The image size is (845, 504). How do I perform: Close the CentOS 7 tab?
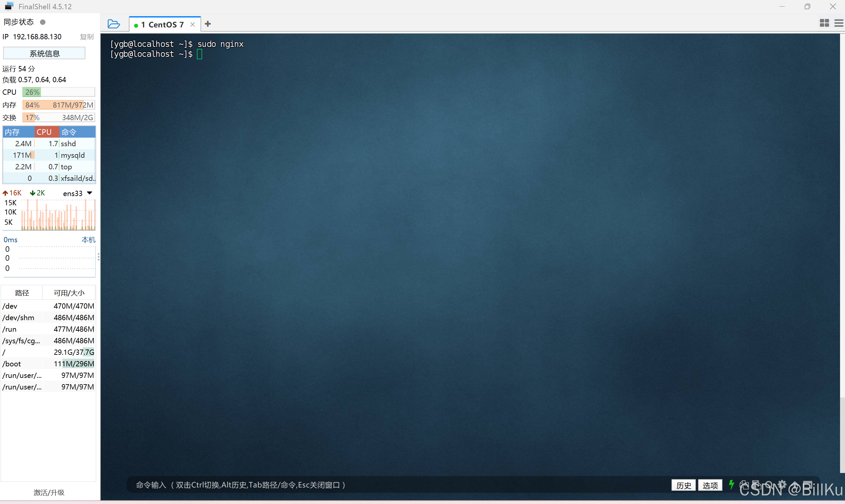[x=193, y=24]
